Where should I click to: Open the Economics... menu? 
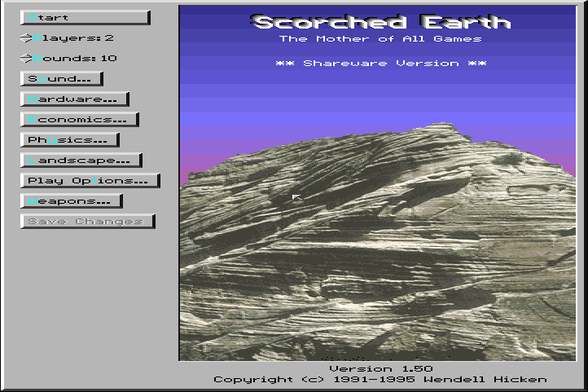tap(80, 119)
